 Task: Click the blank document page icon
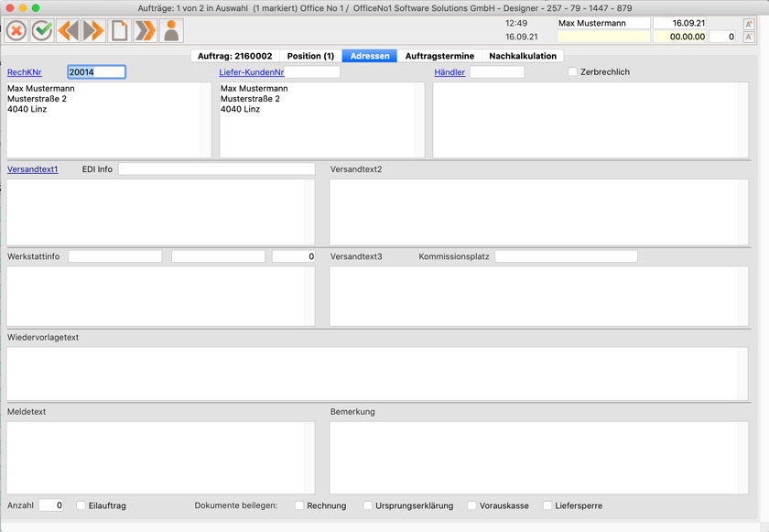(x=120, y=31)
